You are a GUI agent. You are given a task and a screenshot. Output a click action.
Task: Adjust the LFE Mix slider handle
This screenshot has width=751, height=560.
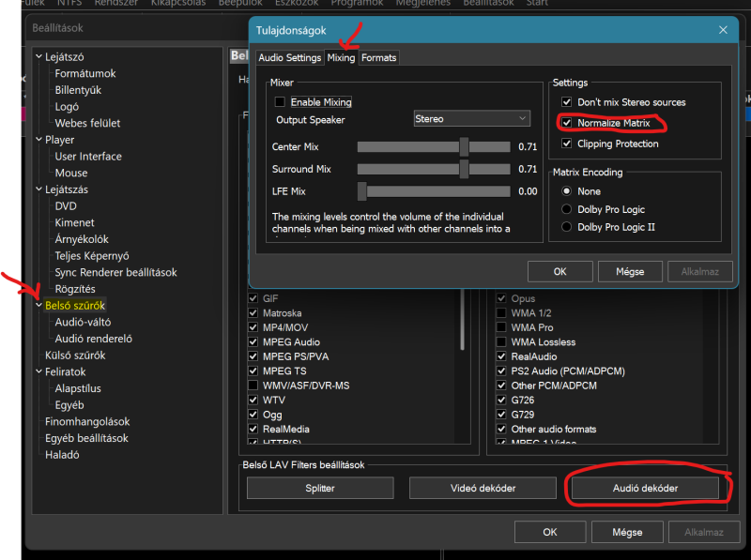(362, 191)
